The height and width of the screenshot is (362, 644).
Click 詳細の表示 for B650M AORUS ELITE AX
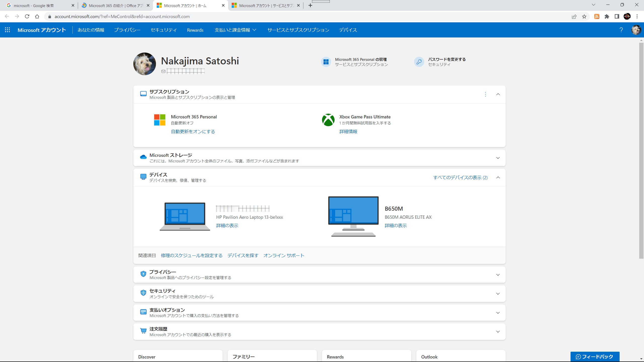pyautogui.click(x=396, y=225)
